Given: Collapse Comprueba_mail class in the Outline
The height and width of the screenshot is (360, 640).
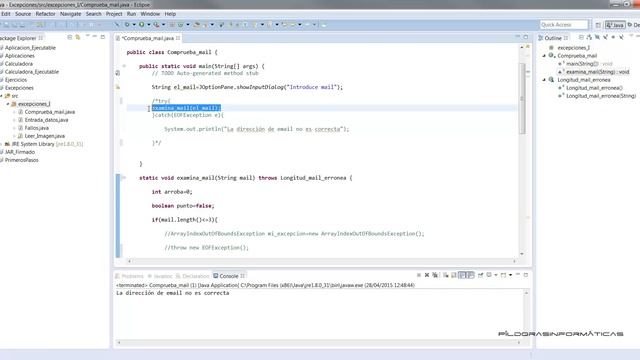Looking at the screenshot, I should pyautogui.click(x=544, y=56).
